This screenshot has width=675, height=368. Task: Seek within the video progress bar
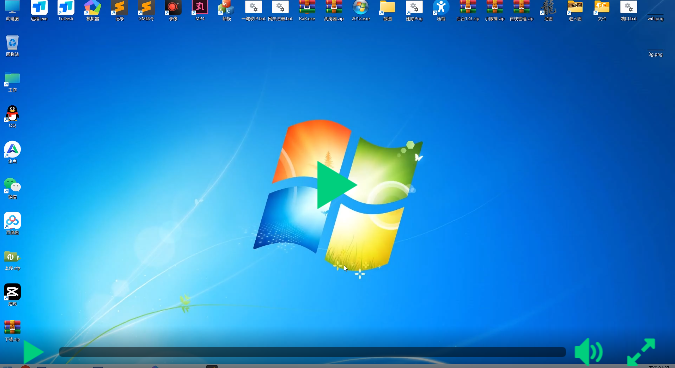(312, 352)
